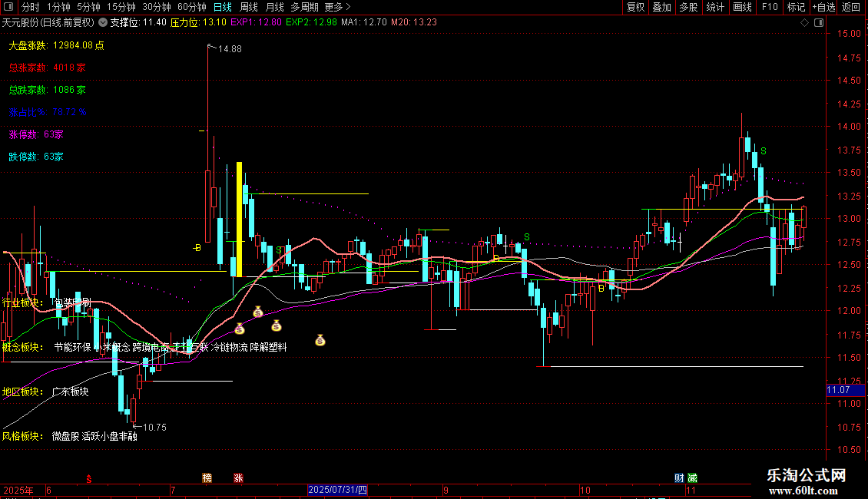Click the yellow -B marker in July
This screenshot has height=499, width=868.
click(x=197, y=248)
